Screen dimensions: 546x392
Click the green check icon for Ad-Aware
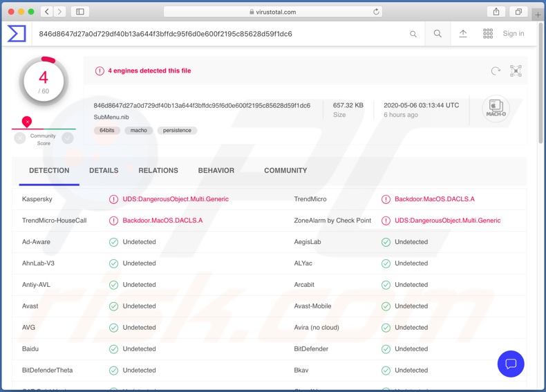[x=113, y=242]
